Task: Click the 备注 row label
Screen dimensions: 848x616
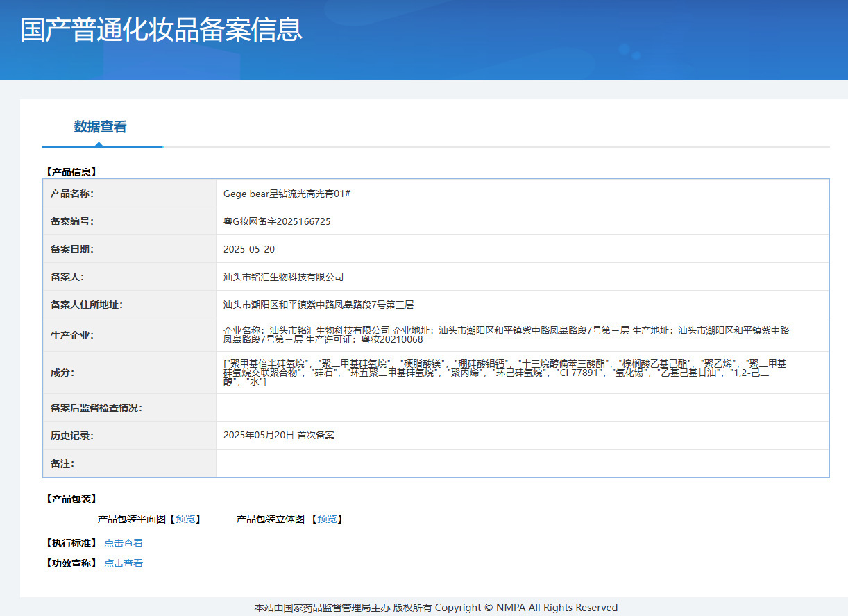Action: pyautogui.click(x=62, y=463)
